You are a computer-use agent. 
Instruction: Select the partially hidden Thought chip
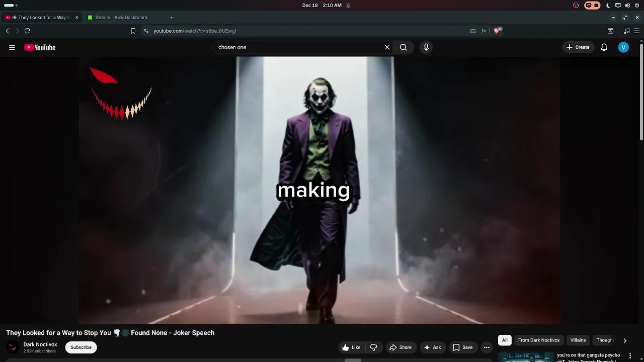pos(605,340)
